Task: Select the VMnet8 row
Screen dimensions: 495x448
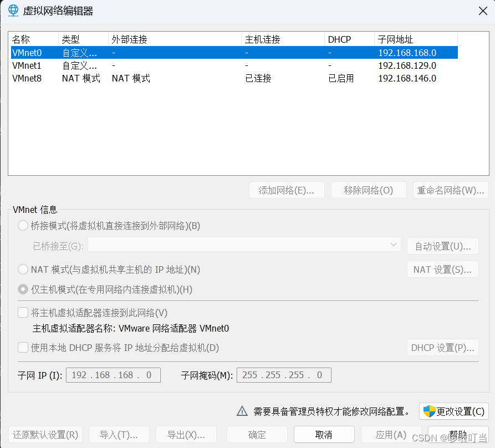Action: 234,78
